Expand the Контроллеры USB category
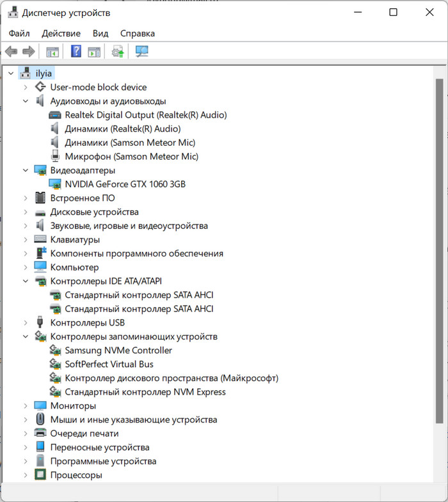The height and width of the screenshot is (502, 448). [26, 323]
